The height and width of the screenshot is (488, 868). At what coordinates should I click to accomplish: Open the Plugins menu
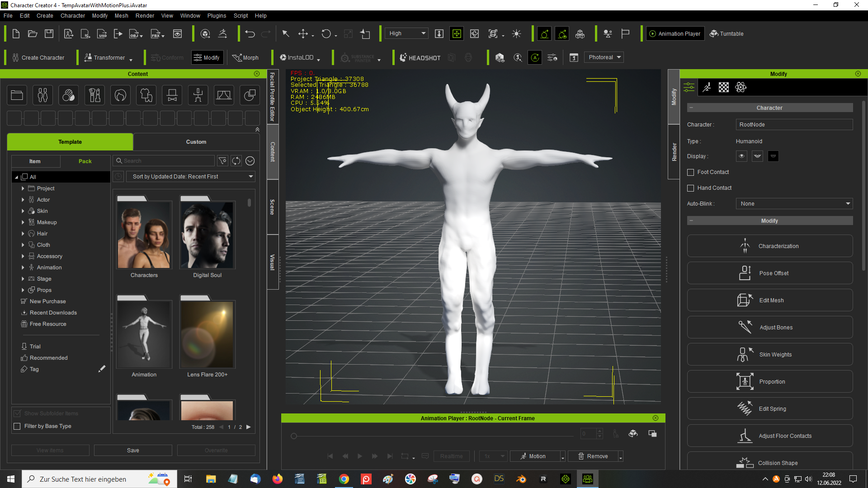click(217, 16)
